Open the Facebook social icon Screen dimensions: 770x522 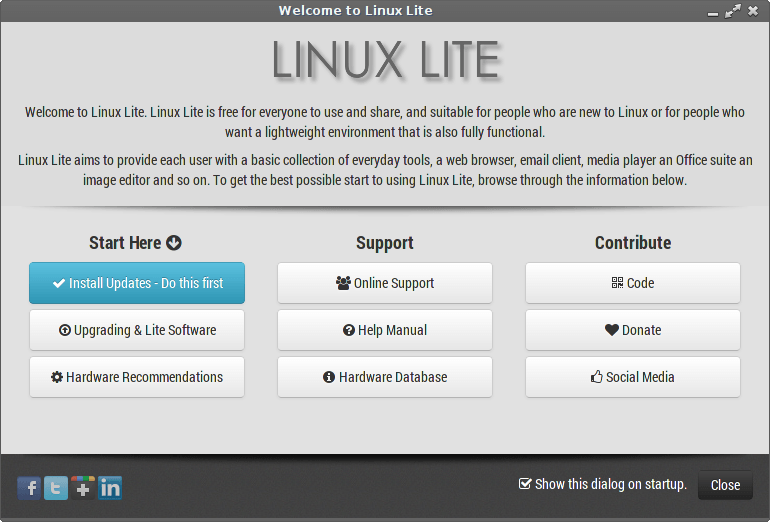[x=29, y=488]
